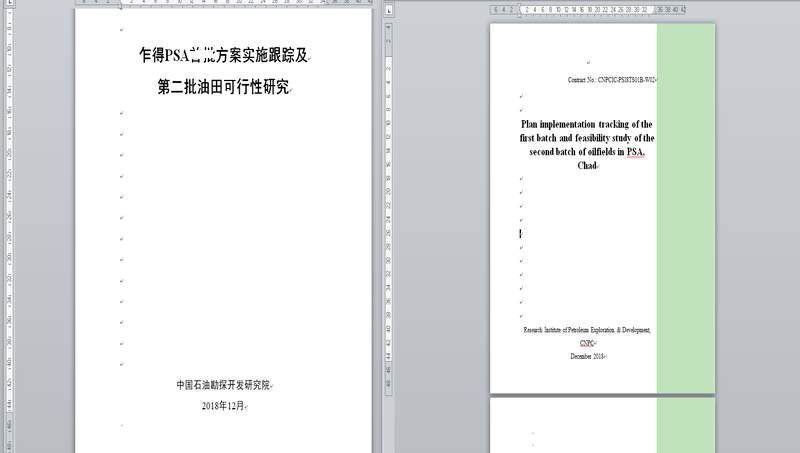The image size is (800, 453).
Task: Place cursor in the 'December 2018' line
Action: 587,356
